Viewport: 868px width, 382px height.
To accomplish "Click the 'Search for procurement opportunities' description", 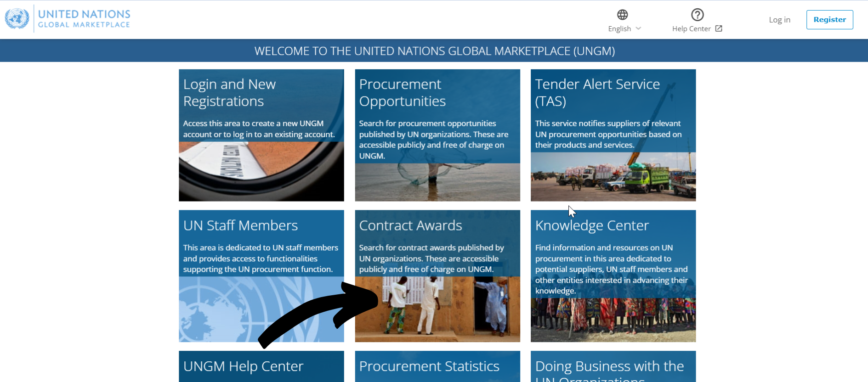I will click(x=434, y=140).
